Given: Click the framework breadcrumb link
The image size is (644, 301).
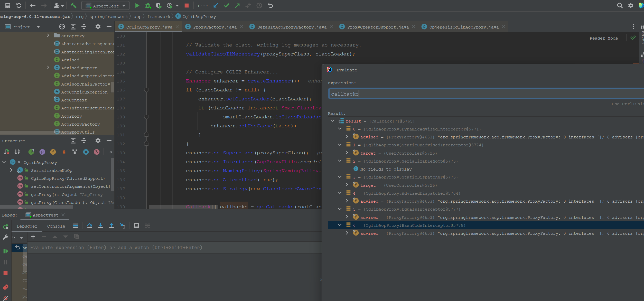Looking at the screenshot, I should 158,16.
